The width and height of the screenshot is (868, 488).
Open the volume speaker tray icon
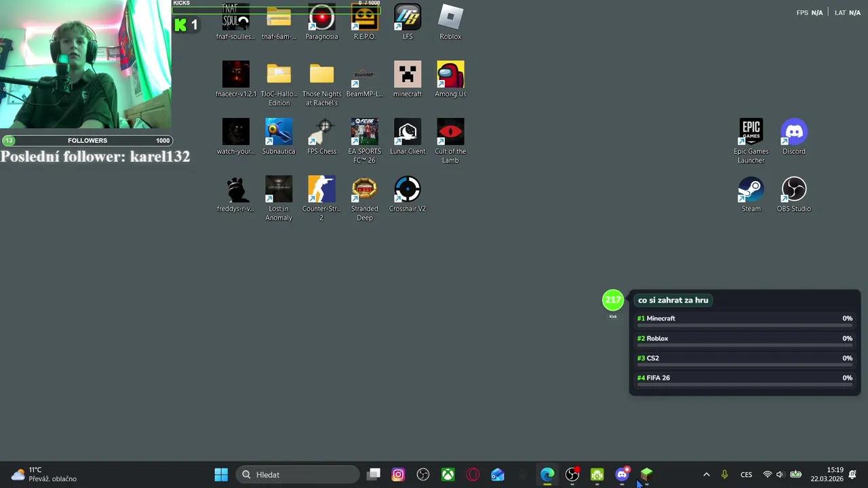pos(780,474)
